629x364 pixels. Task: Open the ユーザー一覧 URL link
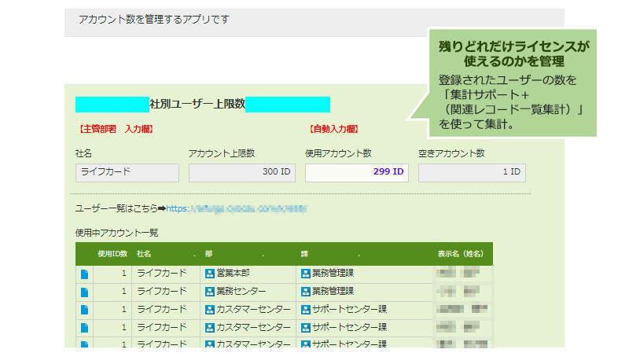tap(235, 209)
